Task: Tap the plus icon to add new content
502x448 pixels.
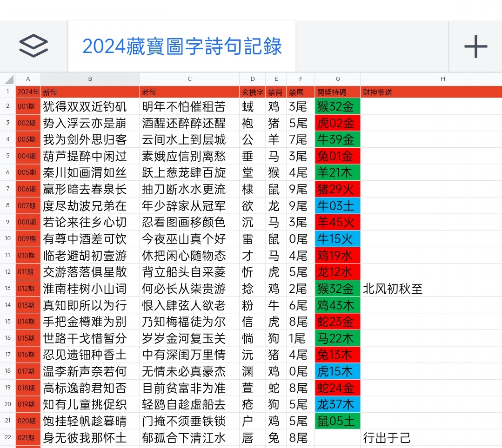Action: click(x=476, y=46)
